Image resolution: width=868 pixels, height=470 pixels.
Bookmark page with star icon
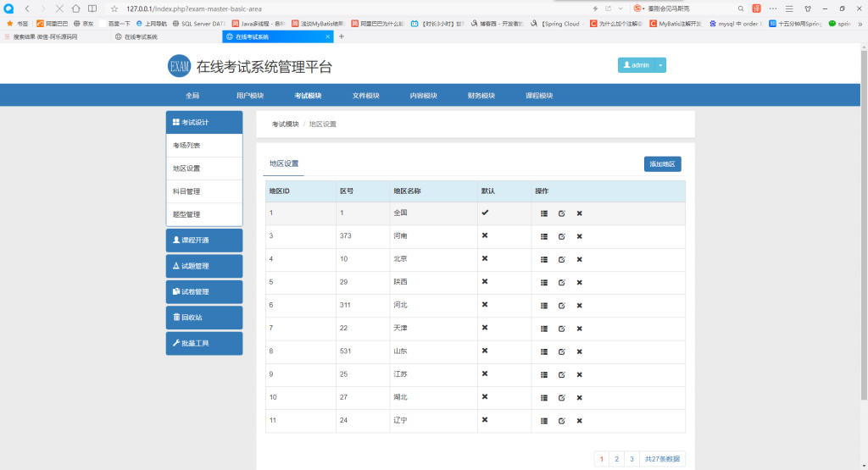pos(114,8)
